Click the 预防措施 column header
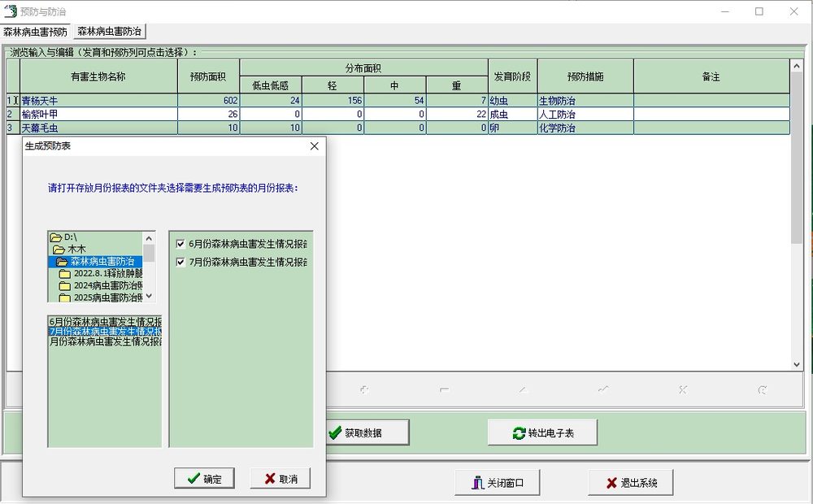Screen dimensions: 813x504 coord(585,76)
